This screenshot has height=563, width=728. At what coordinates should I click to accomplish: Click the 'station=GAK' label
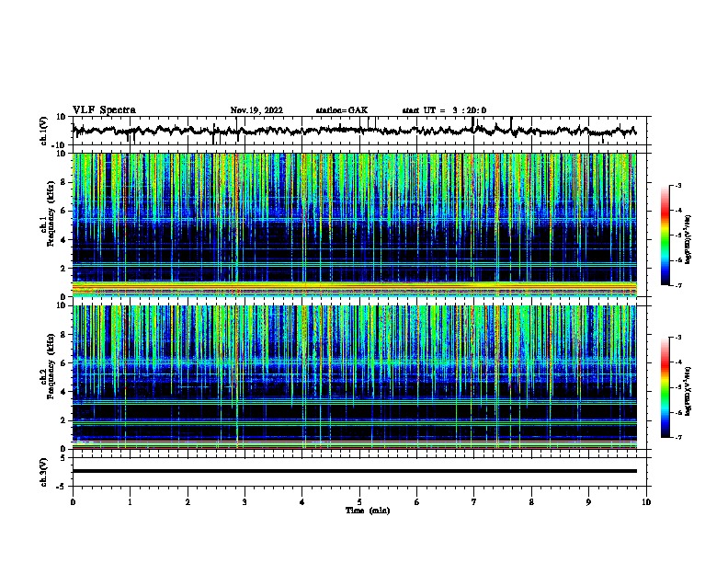tap(342, 110)
